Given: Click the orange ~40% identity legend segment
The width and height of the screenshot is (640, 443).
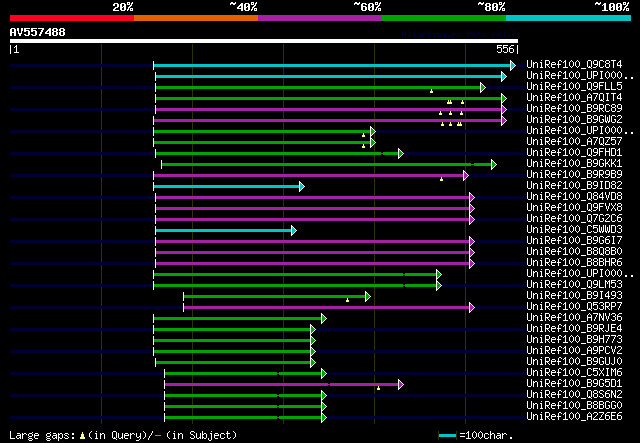Looking at the screenshot, I should click(196, 18).
